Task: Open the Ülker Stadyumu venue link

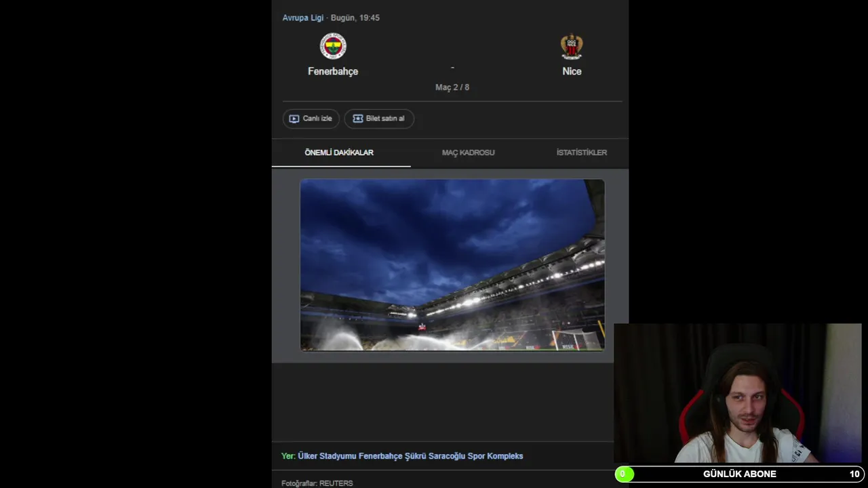Action: tap(410, 456)
